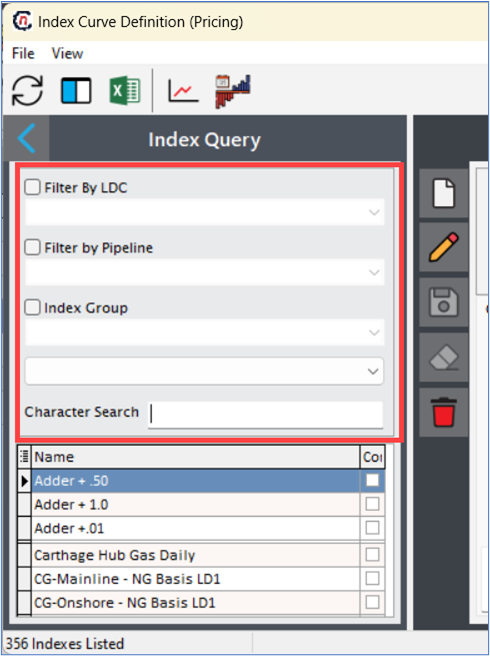Open the red line chart icon
This screenshot has width=490, height=656.
coord(183,90)
